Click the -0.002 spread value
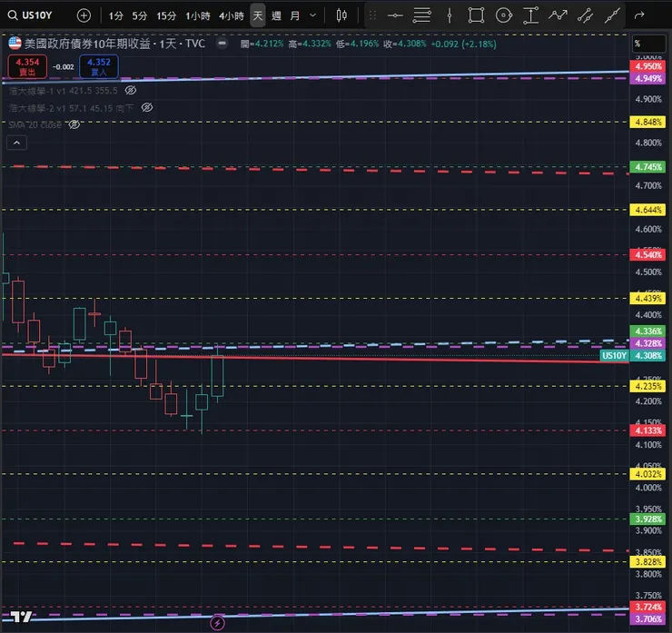Image resolution: width=672 pixels, height=633 pixels. coord(63,67)
